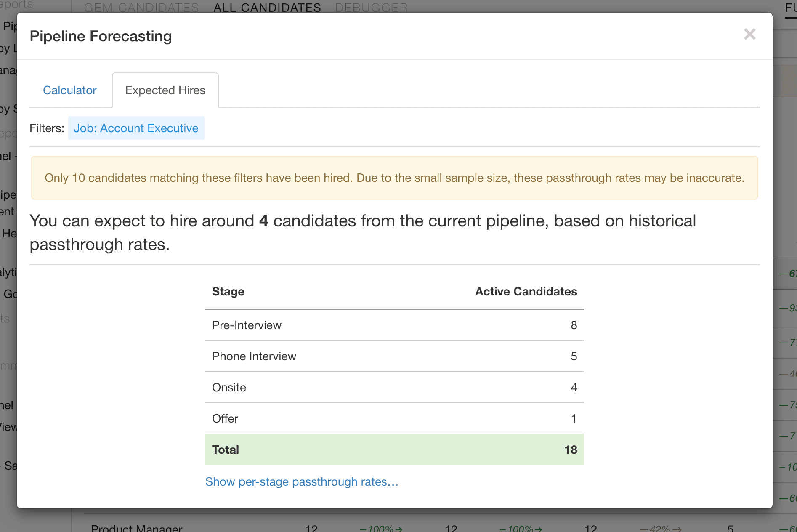The height and width of the screenshot is (532, 797).
Task: Select the Phone Interview stage row
Action: [254, 356]
